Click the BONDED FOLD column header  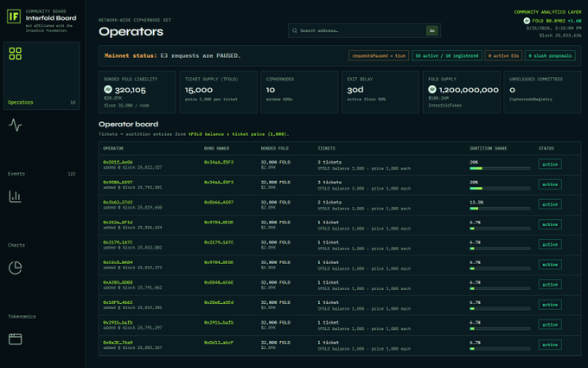pos(275,148)
